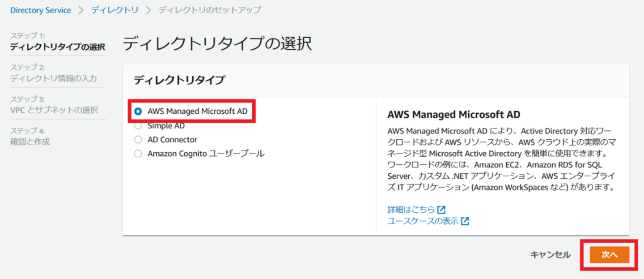Viewport: 644px width, 279px height.
Task: Click the ディレクトリタイプ panel header
Action: click(179, 81)
